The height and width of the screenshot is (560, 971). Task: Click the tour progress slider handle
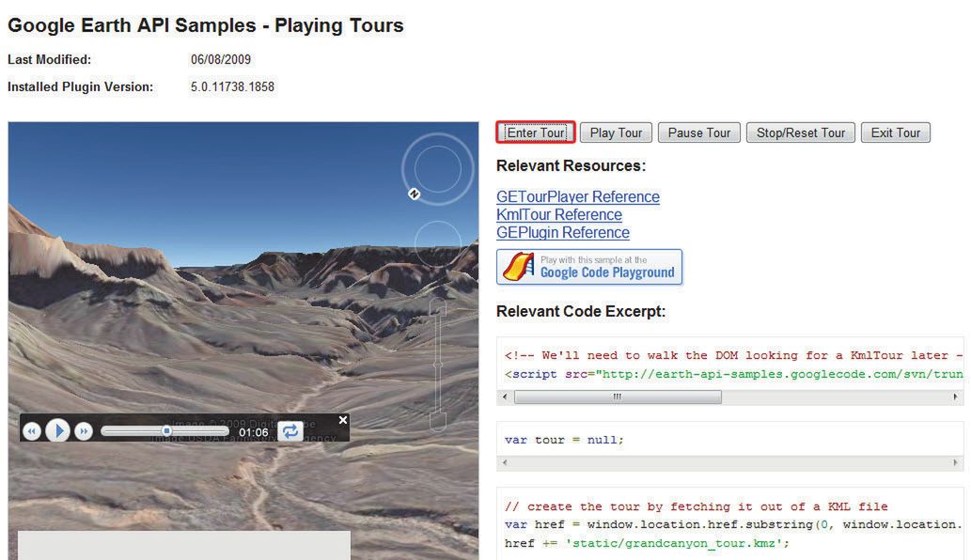(x=166, y=430)
